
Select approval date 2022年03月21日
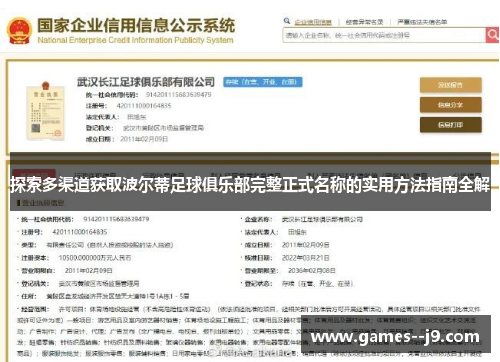pyautogui.click(x=305, y=258)
